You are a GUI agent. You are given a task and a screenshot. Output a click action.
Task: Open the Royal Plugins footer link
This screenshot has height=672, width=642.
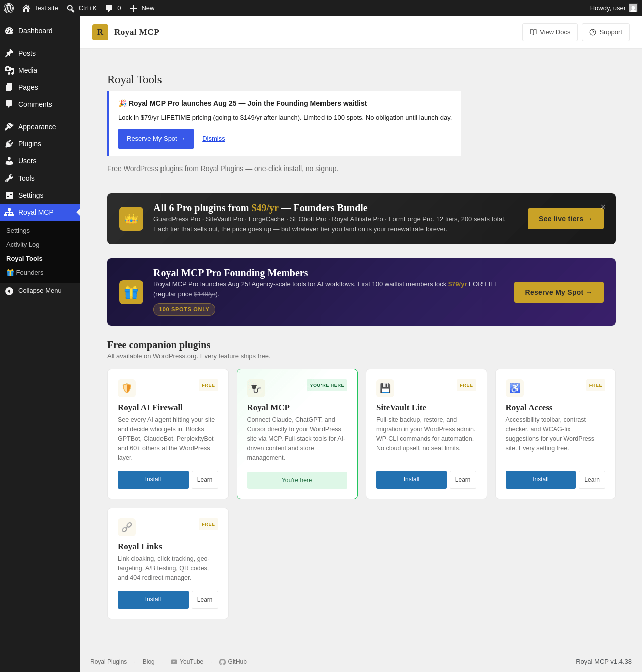click(108, 662)
